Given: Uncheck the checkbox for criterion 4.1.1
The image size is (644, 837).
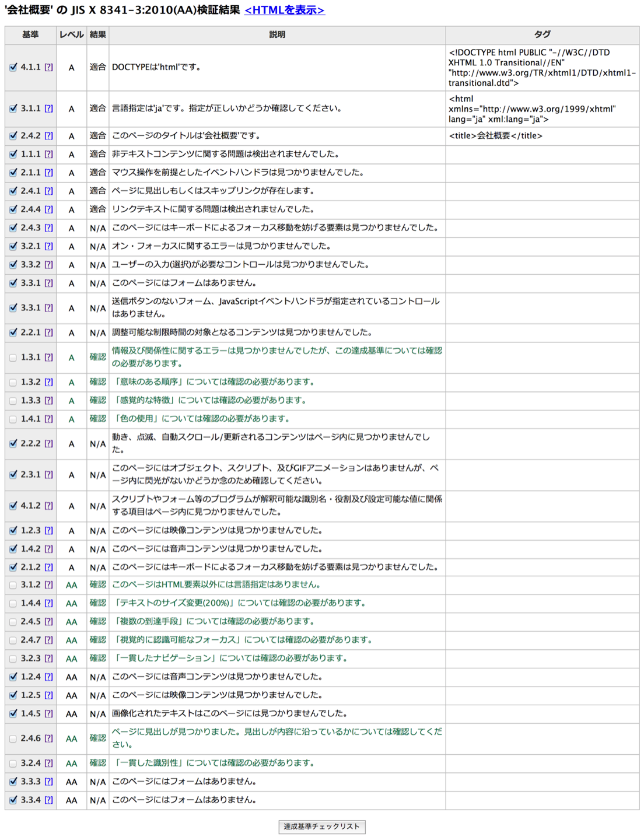Looking at the screenshot, I should point(13,66).
